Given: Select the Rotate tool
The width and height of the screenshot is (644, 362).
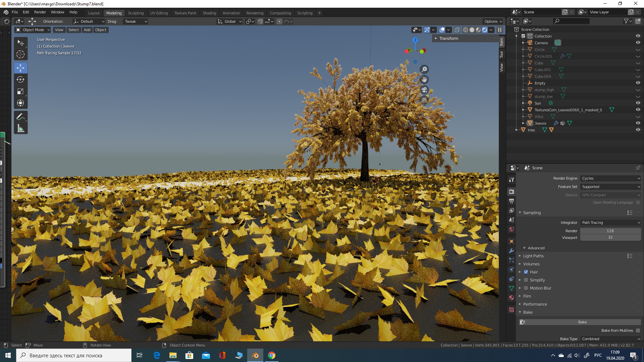Looking at the screenshot, I should pos(20,80).
